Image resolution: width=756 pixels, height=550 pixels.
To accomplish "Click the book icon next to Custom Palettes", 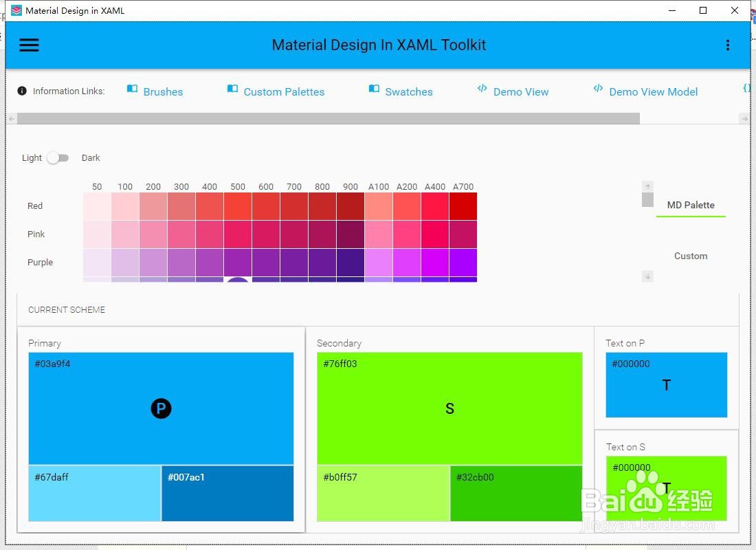I will click(x=232, y=89).
